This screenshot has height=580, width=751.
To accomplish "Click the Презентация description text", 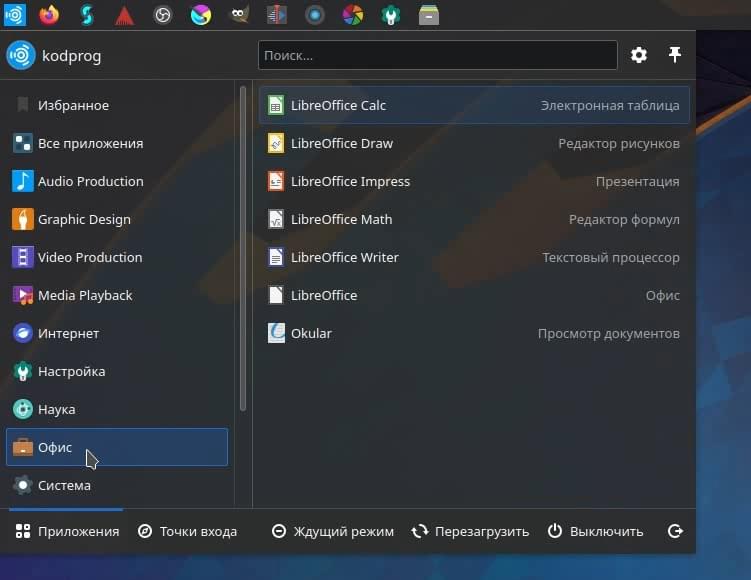I will coord(637,182).
